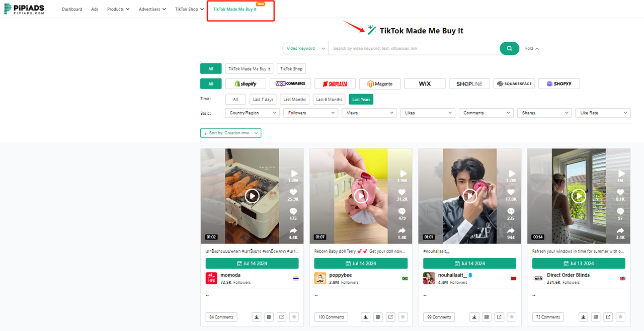Screen dimensions: 644x331
Task: Star the nouhailaait__ video
Action: (512, 317)
